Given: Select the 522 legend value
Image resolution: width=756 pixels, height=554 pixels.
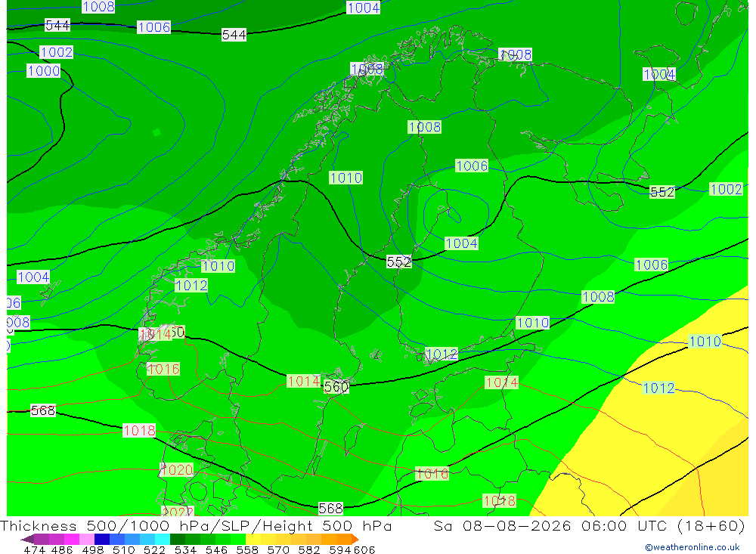Looking at the screenshot, I should (154, 549).
